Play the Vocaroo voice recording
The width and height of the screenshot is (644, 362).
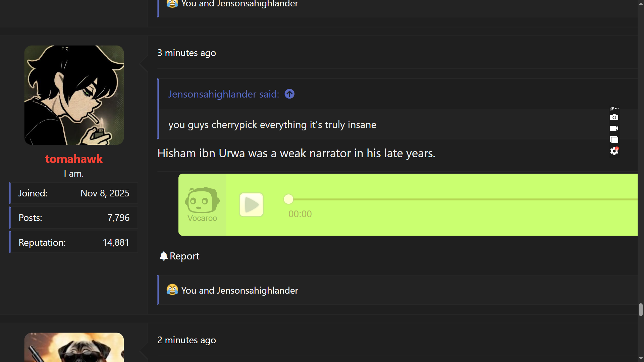[x=251, y=204]
